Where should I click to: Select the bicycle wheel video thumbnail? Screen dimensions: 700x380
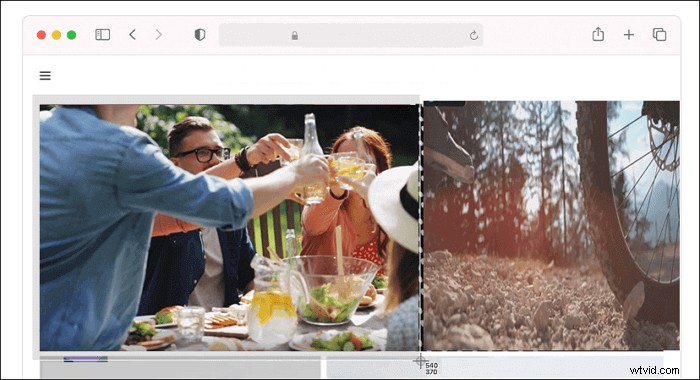[551, 225]
